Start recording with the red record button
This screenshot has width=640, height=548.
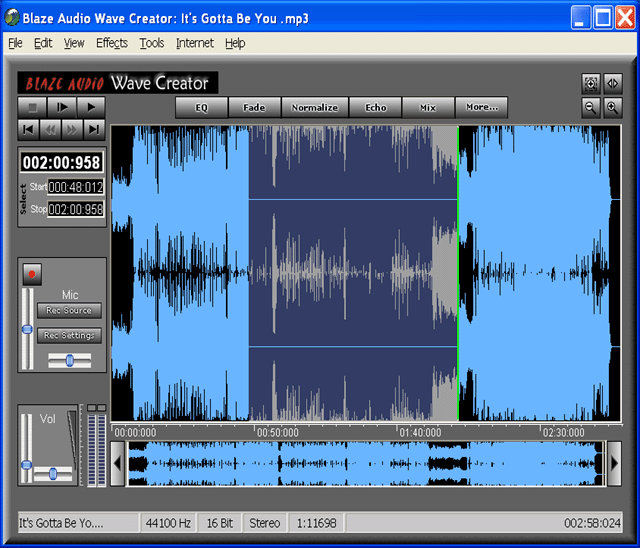point(32,274)
